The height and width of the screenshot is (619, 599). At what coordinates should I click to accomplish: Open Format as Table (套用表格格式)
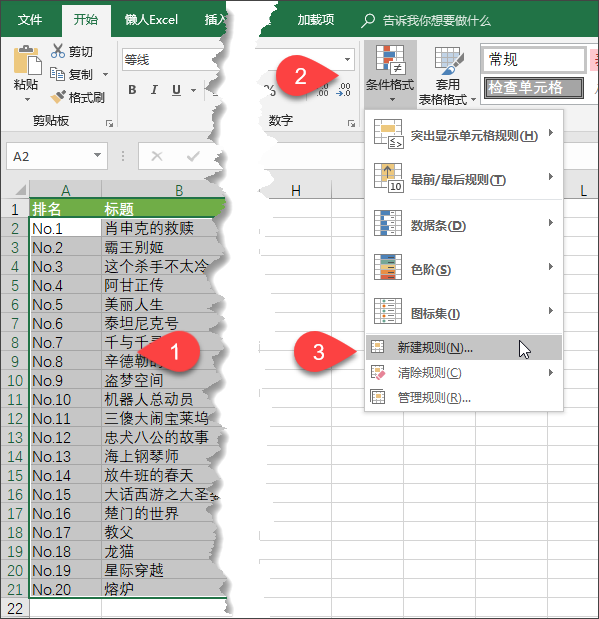447,75
